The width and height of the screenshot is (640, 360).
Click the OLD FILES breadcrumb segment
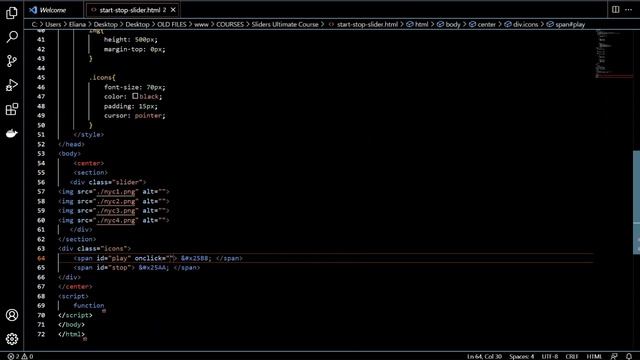point(172,24)
